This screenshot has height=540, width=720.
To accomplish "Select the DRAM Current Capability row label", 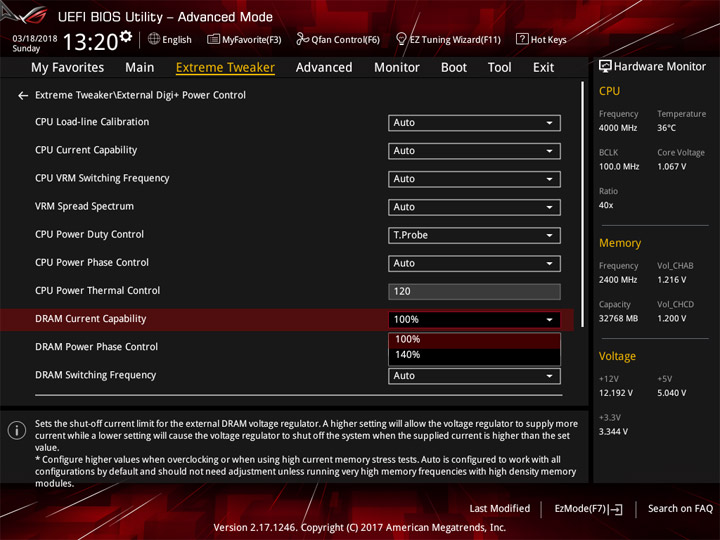I will (90, 319).
